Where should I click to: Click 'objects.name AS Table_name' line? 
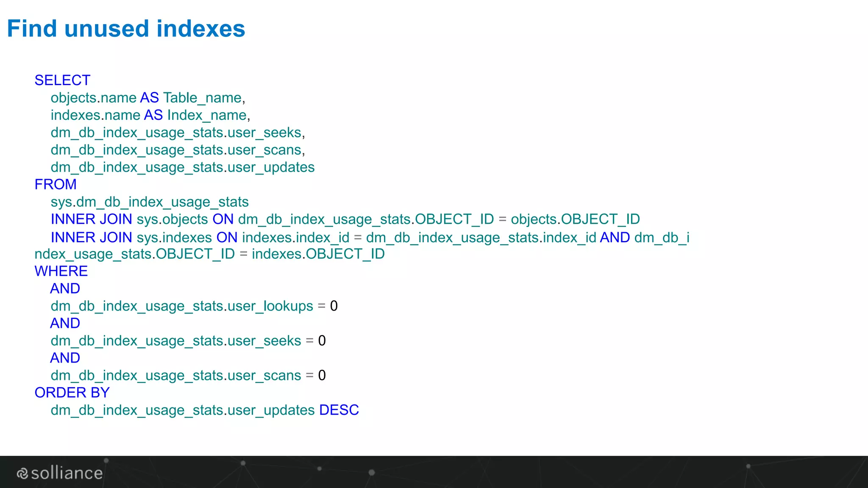[147, 98]
